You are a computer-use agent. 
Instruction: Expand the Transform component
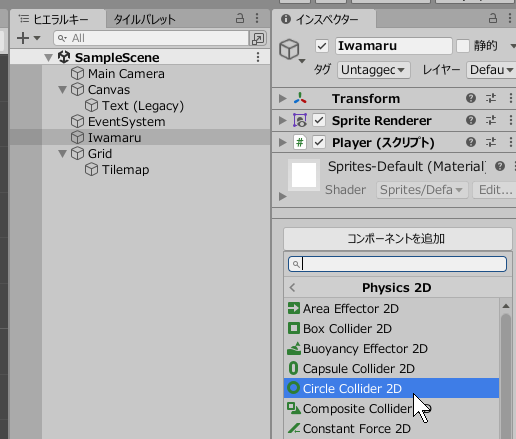(x=283, y=98)
